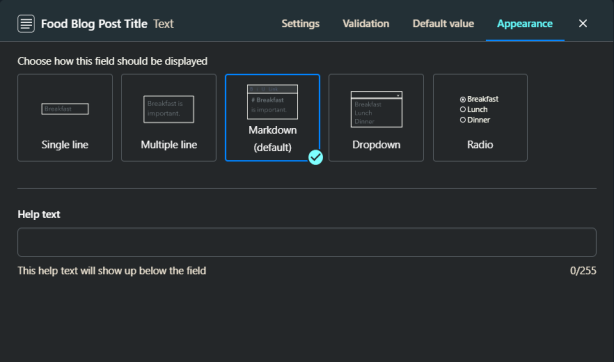The height and width of the screenshot is (362, 614).
Task: Go to the Default value tab
Action: 443,24
